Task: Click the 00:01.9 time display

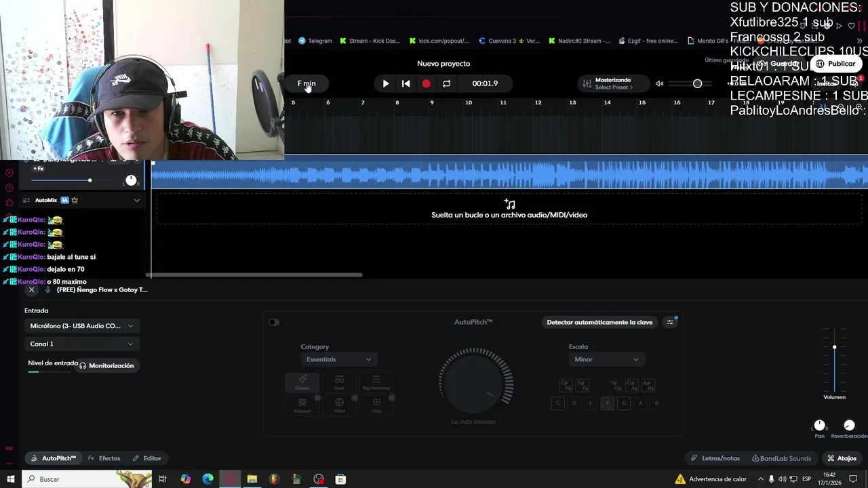Action: point(485,83)
